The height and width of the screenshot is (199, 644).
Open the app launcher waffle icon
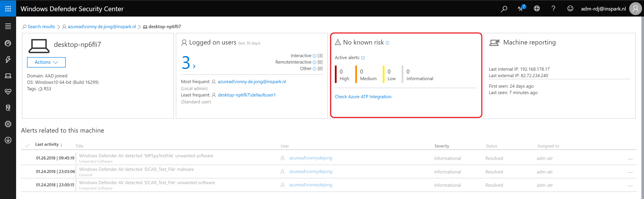(x=8, y=9)
